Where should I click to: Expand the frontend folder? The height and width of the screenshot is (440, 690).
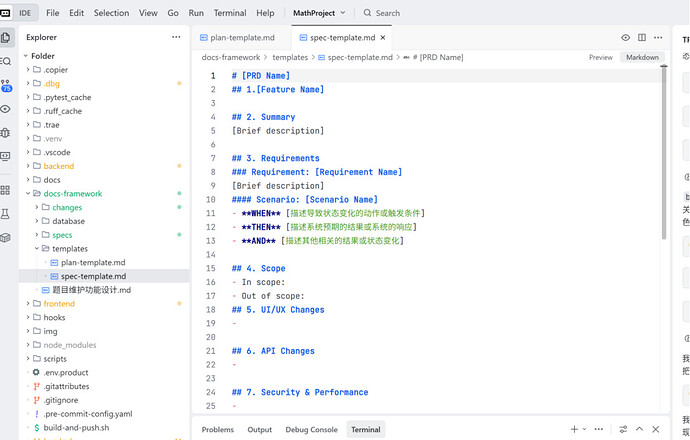(x=28, y=304)
